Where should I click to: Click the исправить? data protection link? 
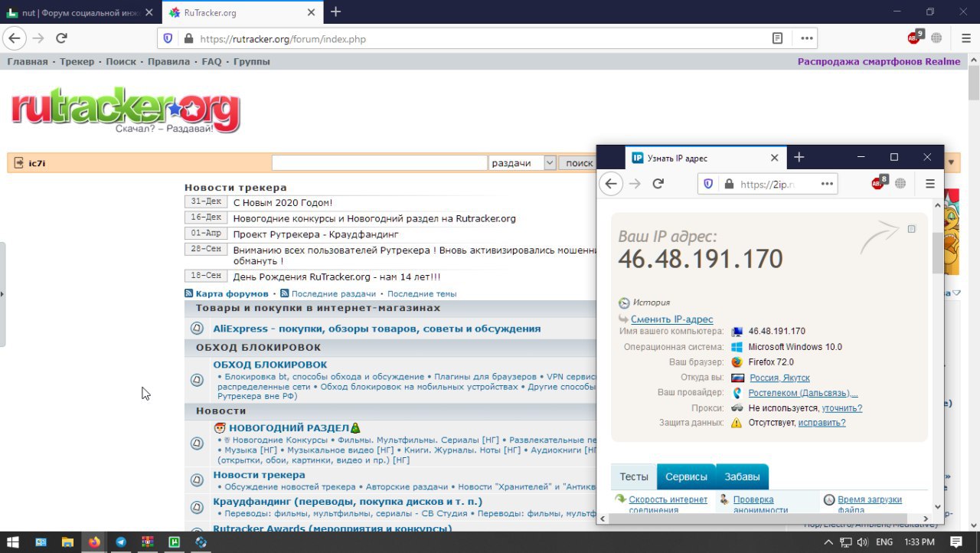click(822, 423)
